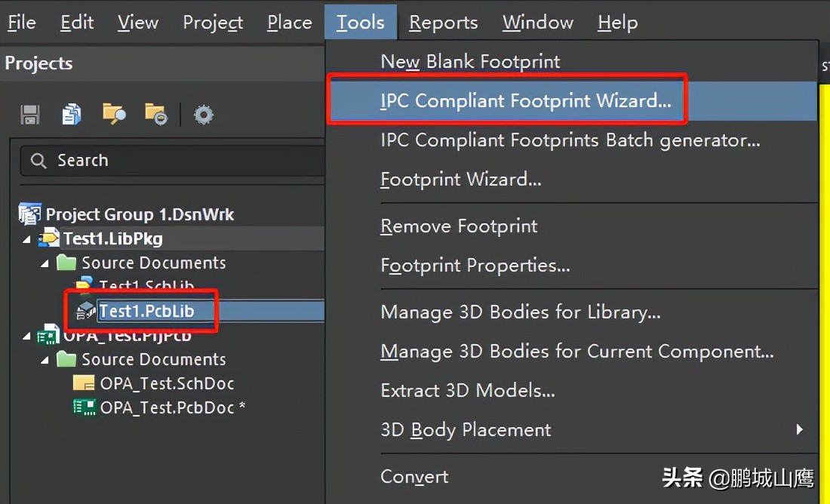Click the folder options icon beside the gear
830x504 pixels.
point(156,114)
